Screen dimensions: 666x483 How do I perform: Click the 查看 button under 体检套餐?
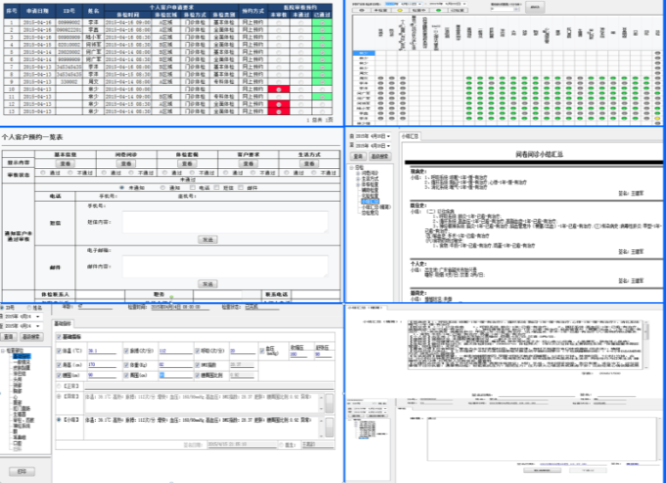187,164
